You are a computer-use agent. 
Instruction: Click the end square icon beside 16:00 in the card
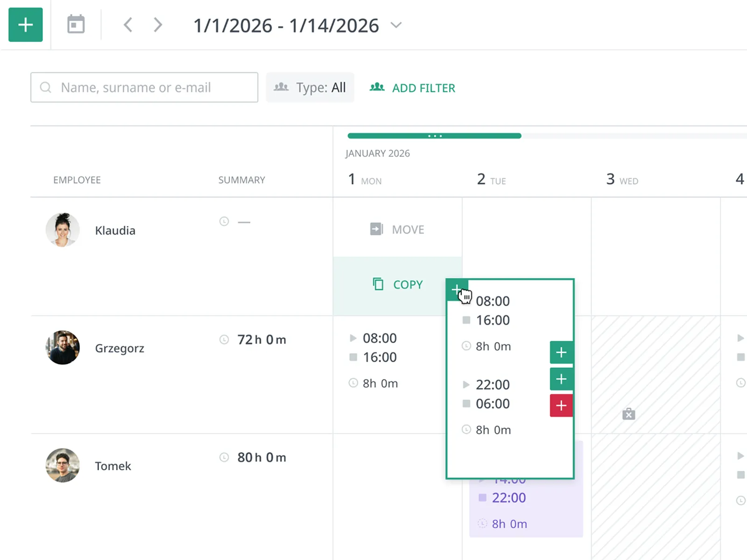(x=466, y=320)
